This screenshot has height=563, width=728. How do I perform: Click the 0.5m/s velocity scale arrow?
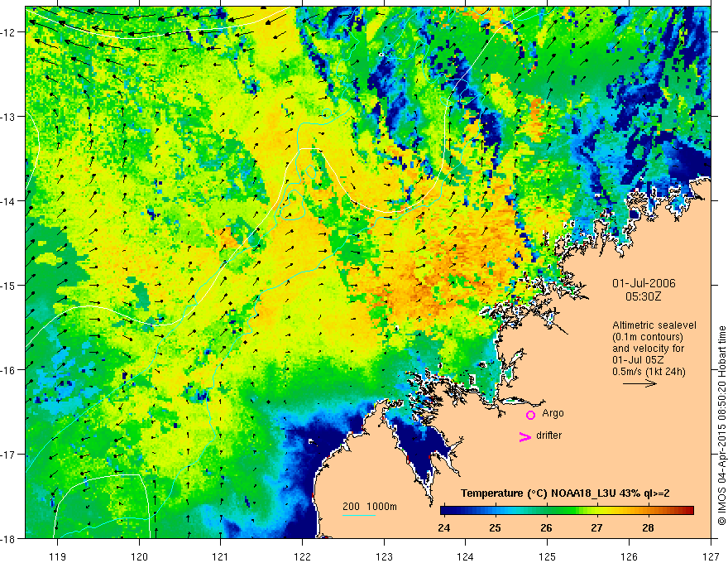click(x=639, y=383)
